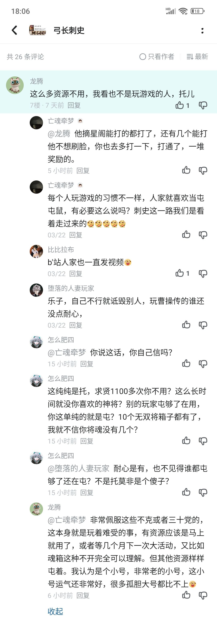This screenshot has width=217, height=644.
Task: Tap the back arrow in header
Action: (14, 30)
